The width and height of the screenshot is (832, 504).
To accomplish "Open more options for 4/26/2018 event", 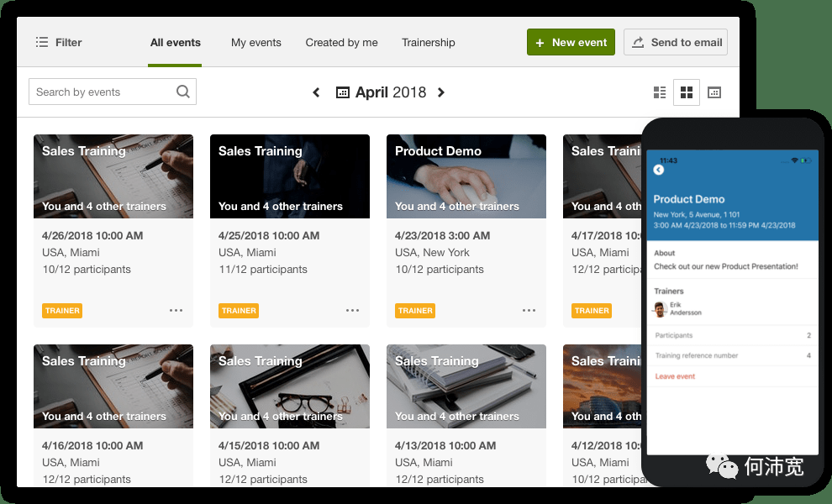I will tap(176, 310).
